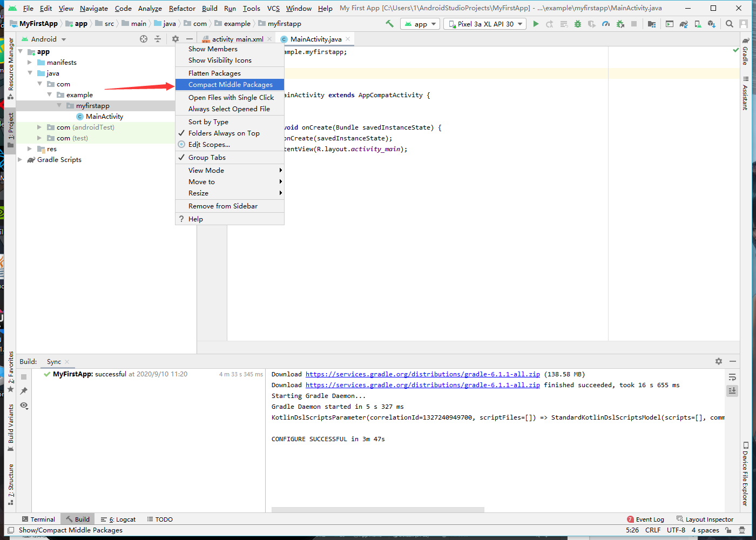Open the SDK Manager toolbar icon
756x540 pixels.
(712, 24)
